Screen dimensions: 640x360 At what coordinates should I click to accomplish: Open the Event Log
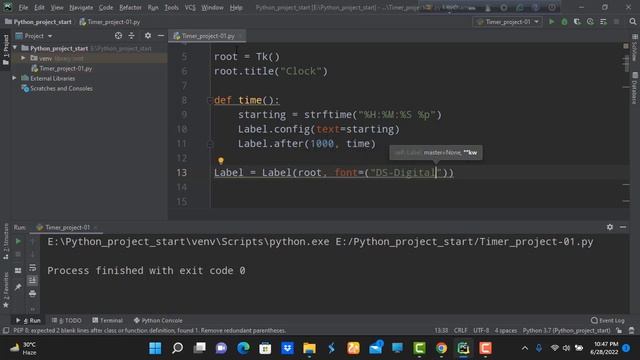pyautogui.click(x=608, y=320)
